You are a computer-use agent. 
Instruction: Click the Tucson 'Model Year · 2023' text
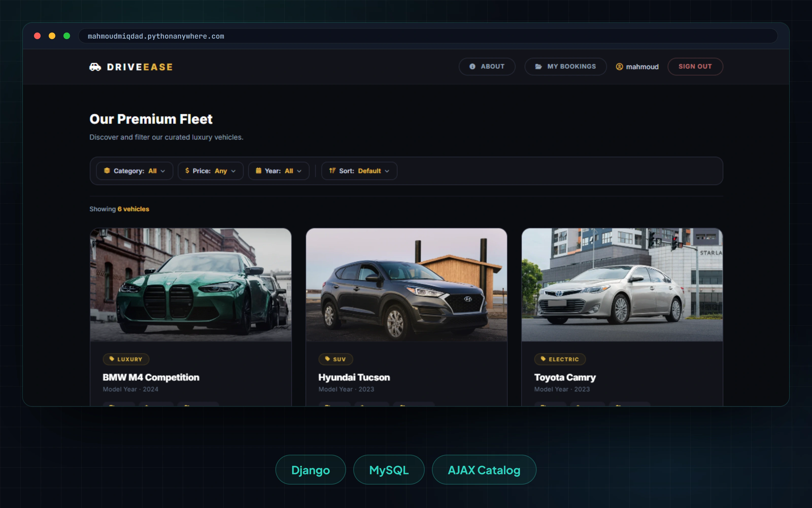tap(346, 389)
